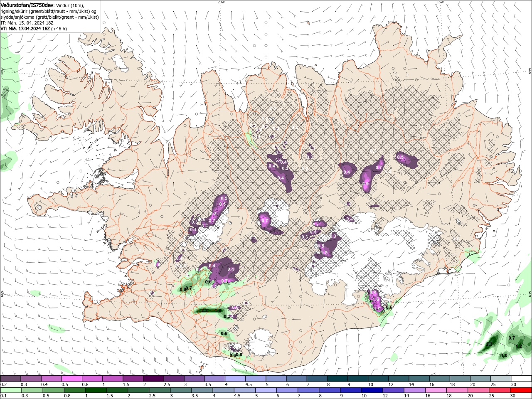532x399 pixels.
Task: Select the 0.2 swatch in the upper snow scale
Action: coord(10,379)
